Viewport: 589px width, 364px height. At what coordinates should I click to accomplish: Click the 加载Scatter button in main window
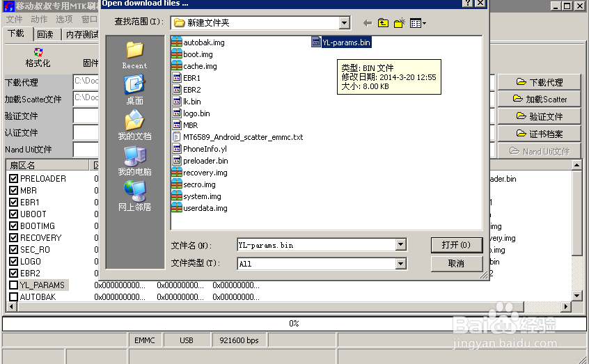point(539,99)
